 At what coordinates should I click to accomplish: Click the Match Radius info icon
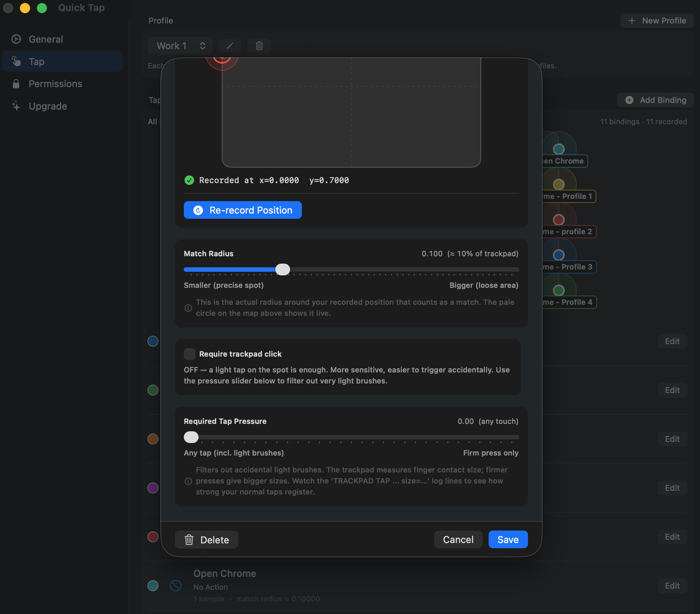coord(188,308)
